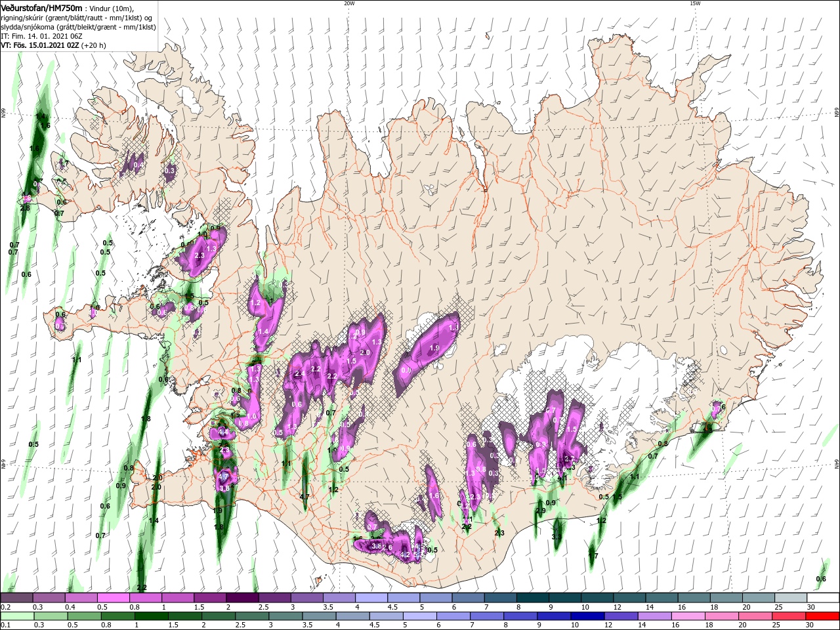Select the light pink 16–18 bottom-row swatch
The height and width of the screenshot is (630, 840).
[x=688, y=616]
